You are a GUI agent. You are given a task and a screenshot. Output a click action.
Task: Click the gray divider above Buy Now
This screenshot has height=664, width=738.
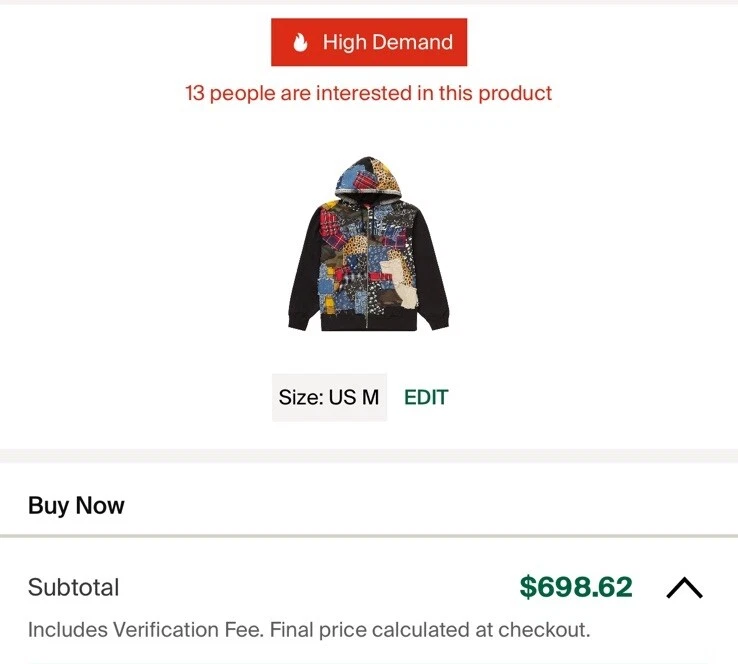pyautogui.click(x=369, y=456)
